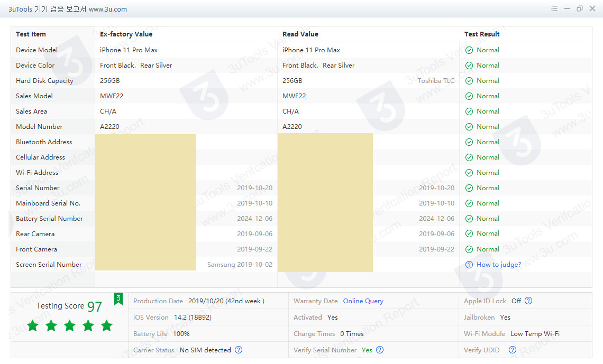Viewport: 603px width, 364px height.
Task: Click the Apple ID Lock help icon
Action: 528,301
